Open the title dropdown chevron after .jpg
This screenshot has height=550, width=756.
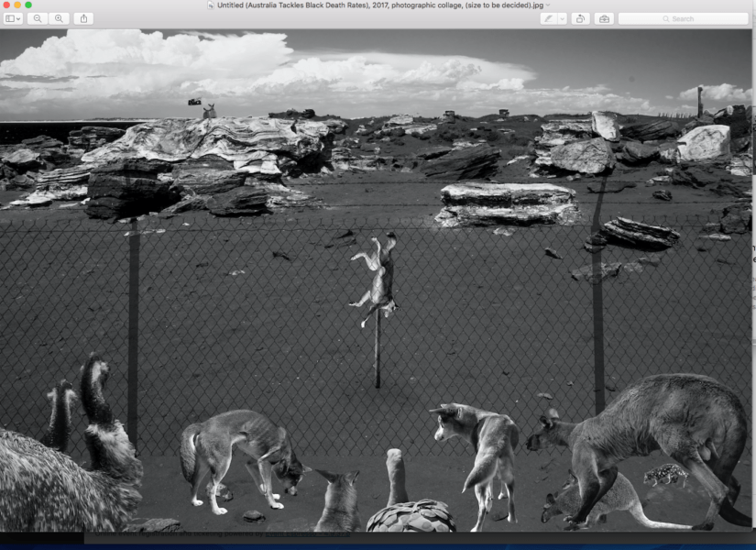pyautogui.click(x=548, y=5)
